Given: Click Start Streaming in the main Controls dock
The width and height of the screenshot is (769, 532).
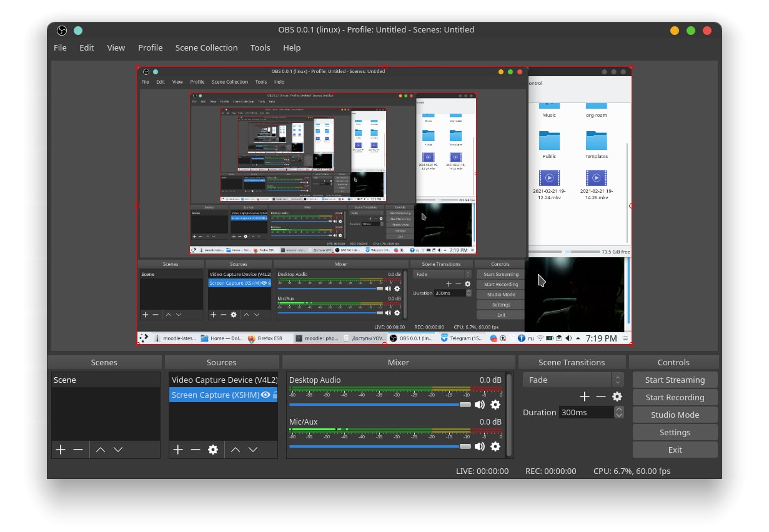Looking at the screenshot, I should point(675,380).
